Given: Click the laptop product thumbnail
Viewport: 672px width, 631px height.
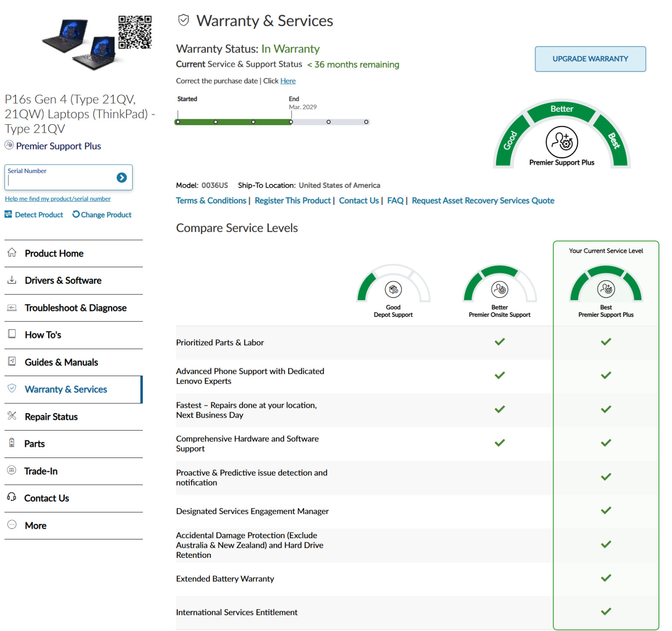Looking at the screenshot, I should 79,43.
